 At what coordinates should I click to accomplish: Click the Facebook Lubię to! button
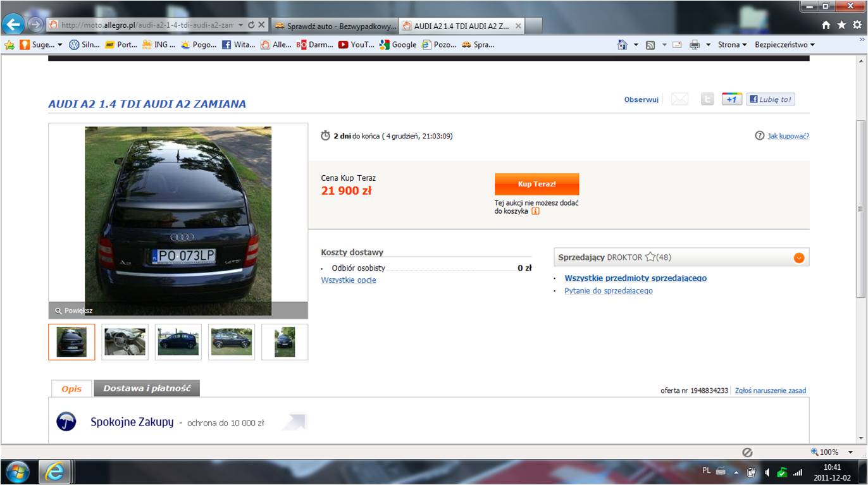770,99
